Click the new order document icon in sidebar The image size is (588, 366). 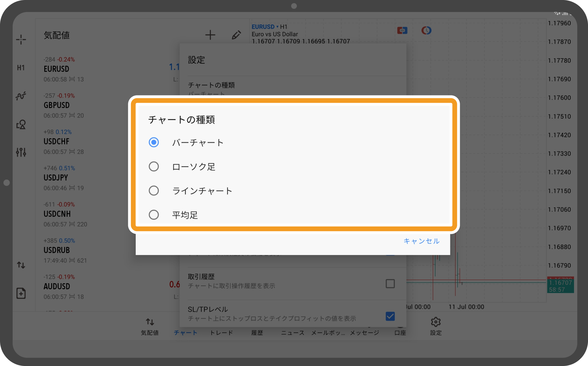tap(21, 293)
